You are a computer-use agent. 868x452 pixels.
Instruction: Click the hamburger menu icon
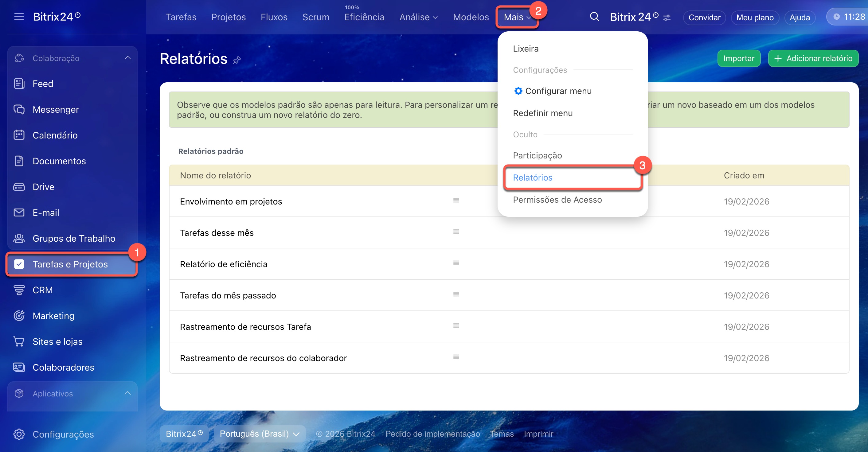tap(19, 17)
